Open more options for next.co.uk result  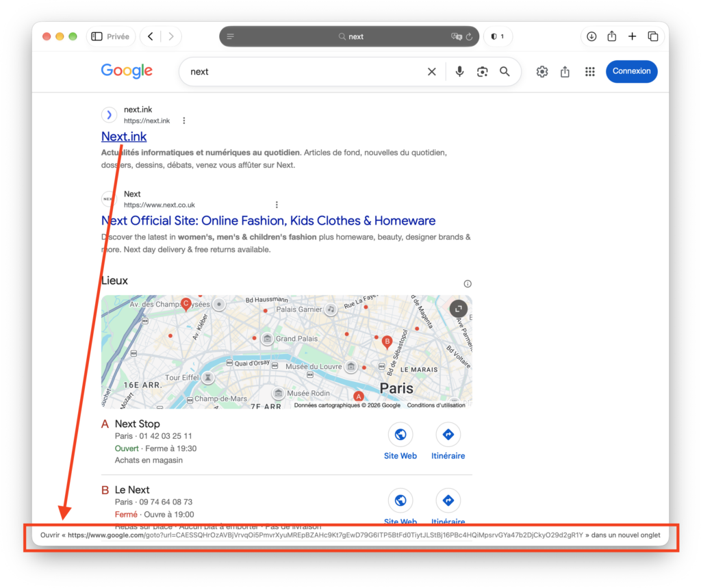(x=277, y=205)
